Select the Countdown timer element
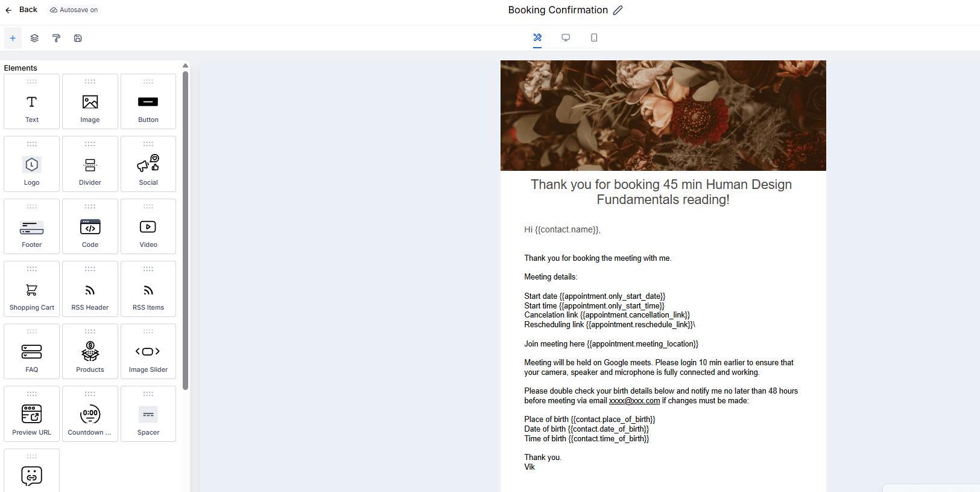This screenshot has width=980, height=492. tap(90, 414)
